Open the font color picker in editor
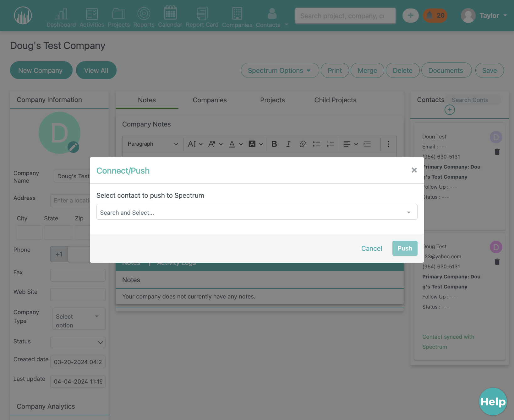This screenshot has width=514, height=420. point(236,144)
